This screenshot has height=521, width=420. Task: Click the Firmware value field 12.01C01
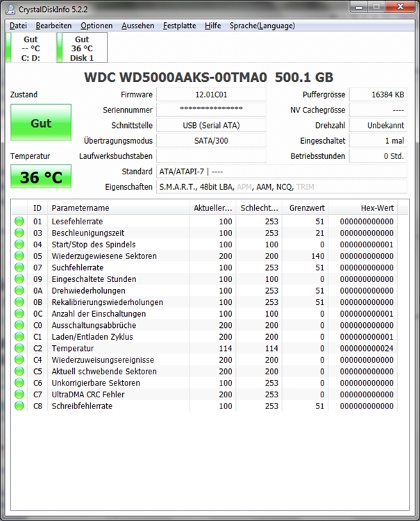pyautogui.click(x=211, y=94)
